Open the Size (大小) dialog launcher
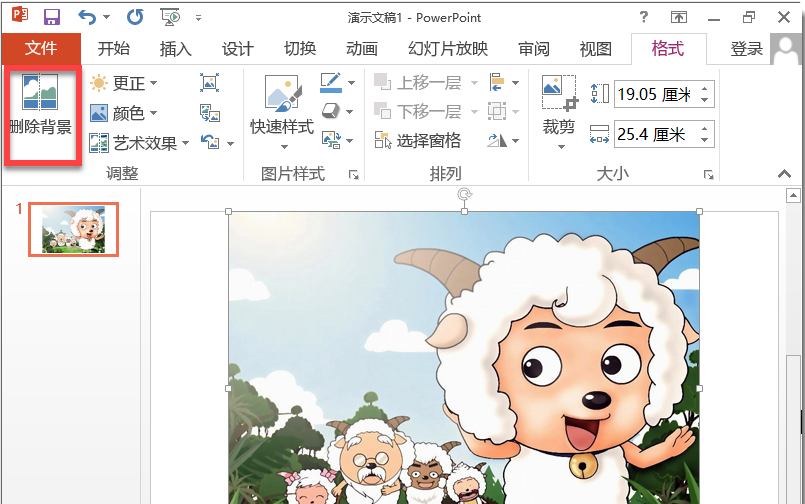The height and width of the screenshot is (504, 805). [708, 175]
